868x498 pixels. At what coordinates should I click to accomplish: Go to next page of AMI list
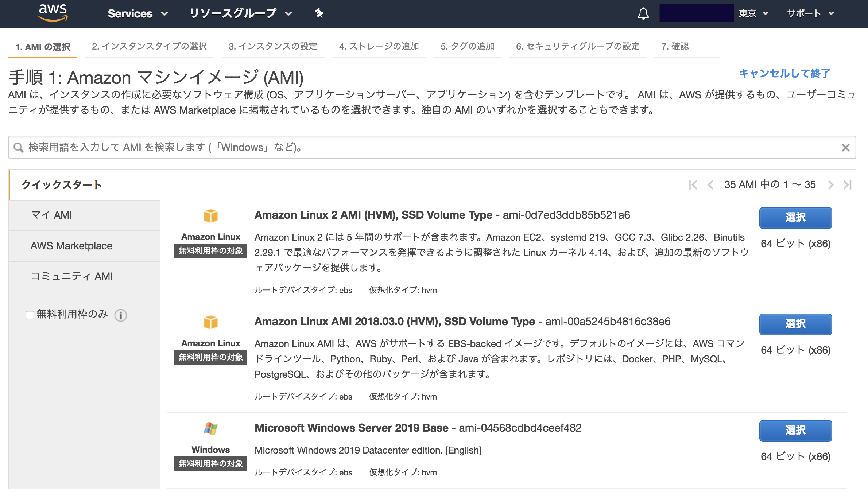point(830,185)
